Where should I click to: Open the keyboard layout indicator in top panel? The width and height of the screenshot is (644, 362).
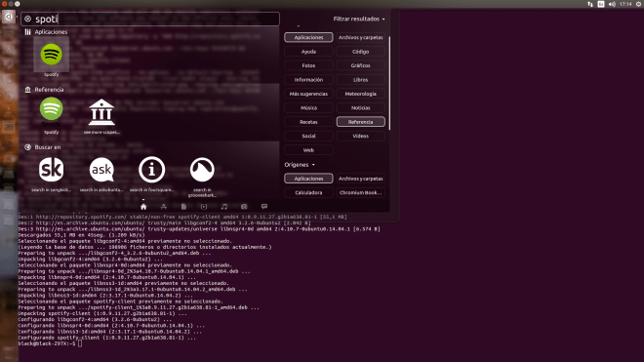pyautogui.click(x=601, y=4)
